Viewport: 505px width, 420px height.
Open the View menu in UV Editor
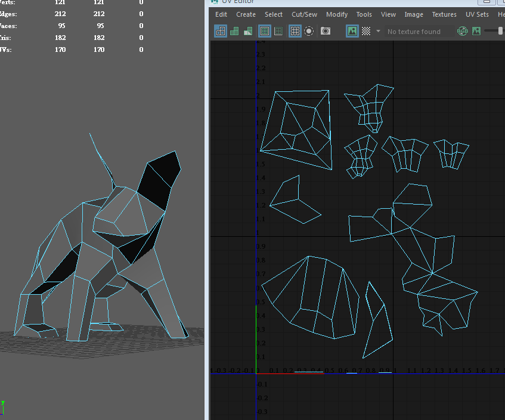click(x=388, y=14)
